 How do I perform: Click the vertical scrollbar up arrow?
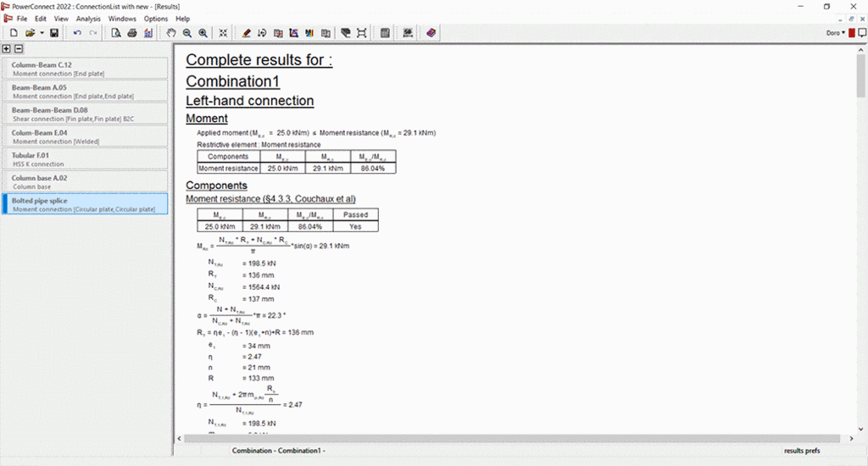pos(861,50)
